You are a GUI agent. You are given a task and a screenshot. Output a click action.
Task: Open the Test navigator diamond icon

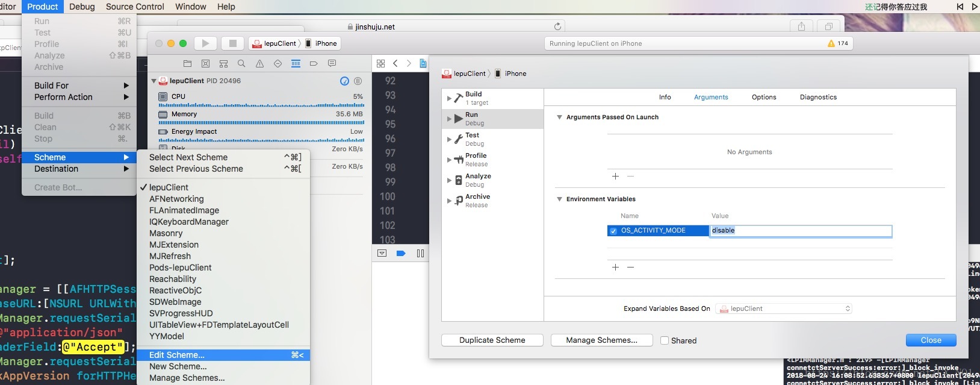(x=278, y=63)
